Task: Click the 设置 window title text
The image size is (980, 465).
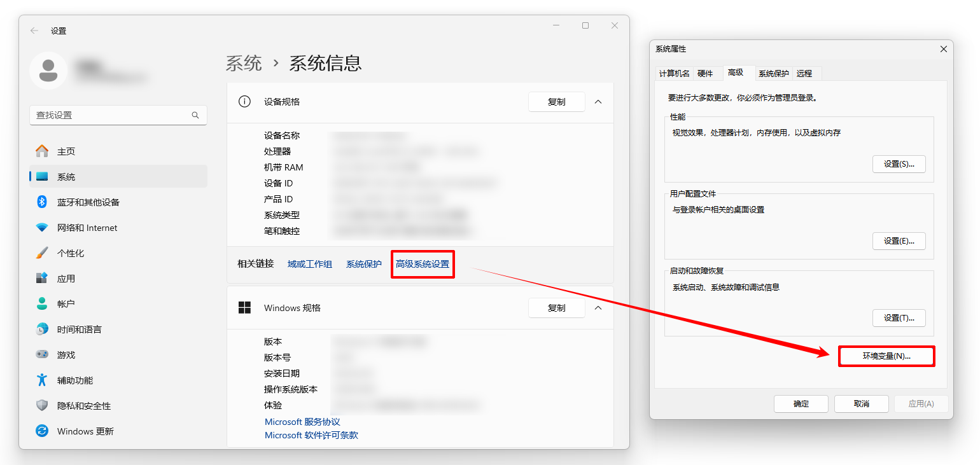Action: (59, 31)
